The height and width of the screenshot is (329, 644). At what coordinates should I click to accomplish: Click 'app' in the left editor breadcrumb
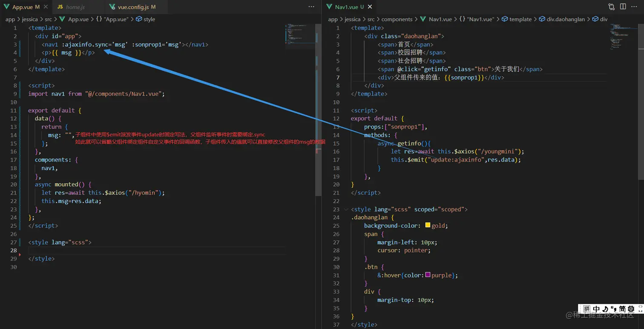click(10, 19)
